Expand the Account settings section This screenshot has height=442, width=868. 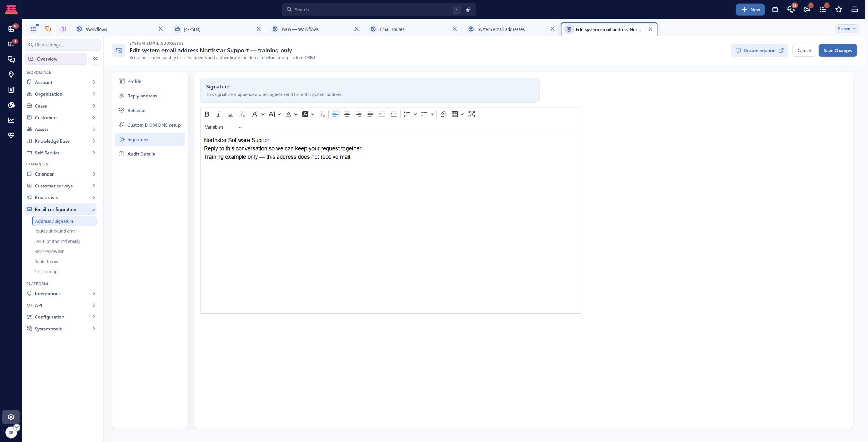click(x=61, y=82)
